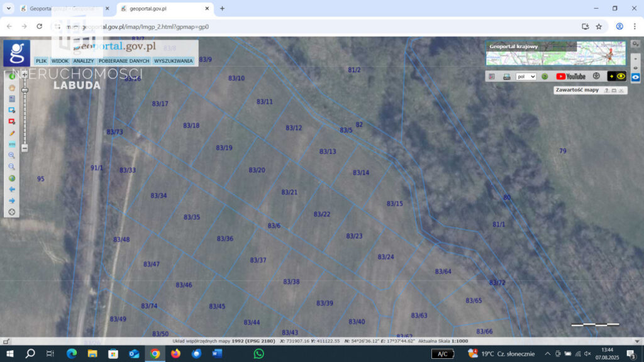Open the 'pol' language dropdown
This screenshot has width=644, height=362.
526,76
